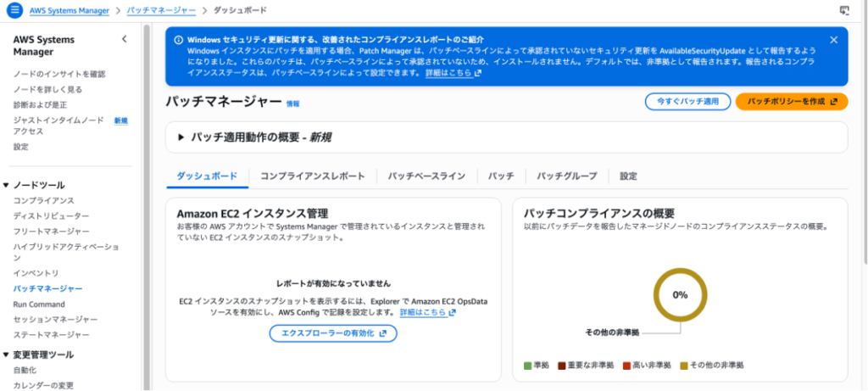Open 設定 in the sidebar
Image resolution: width=868 pixels, height=391 pixels.
[x=21, y=147]
